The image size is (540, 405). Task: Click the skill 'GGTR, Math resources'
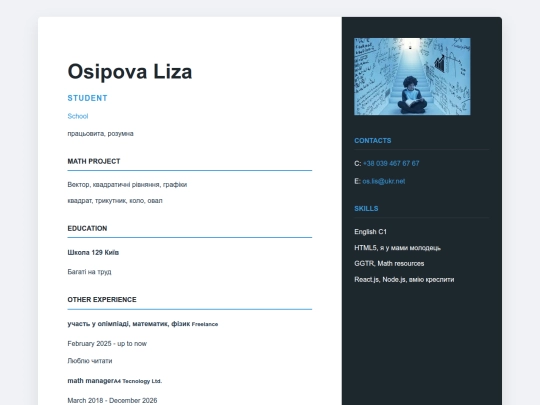tap(389, 263)
